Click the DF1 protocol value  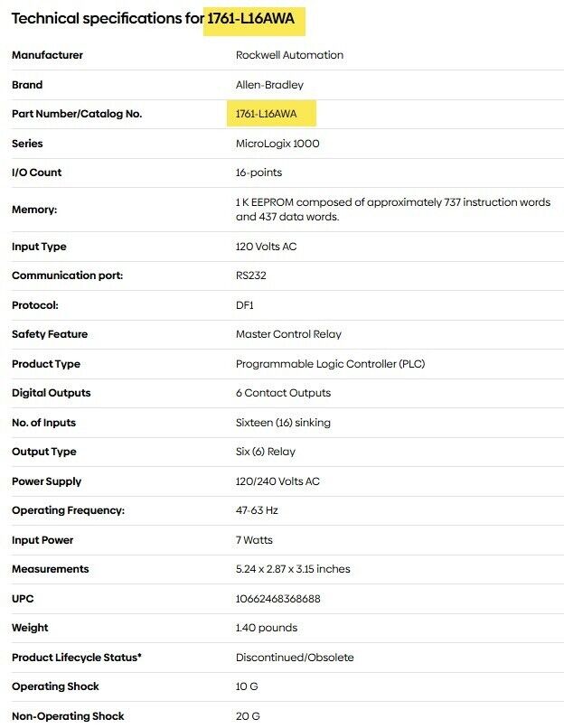coord(245,305)
